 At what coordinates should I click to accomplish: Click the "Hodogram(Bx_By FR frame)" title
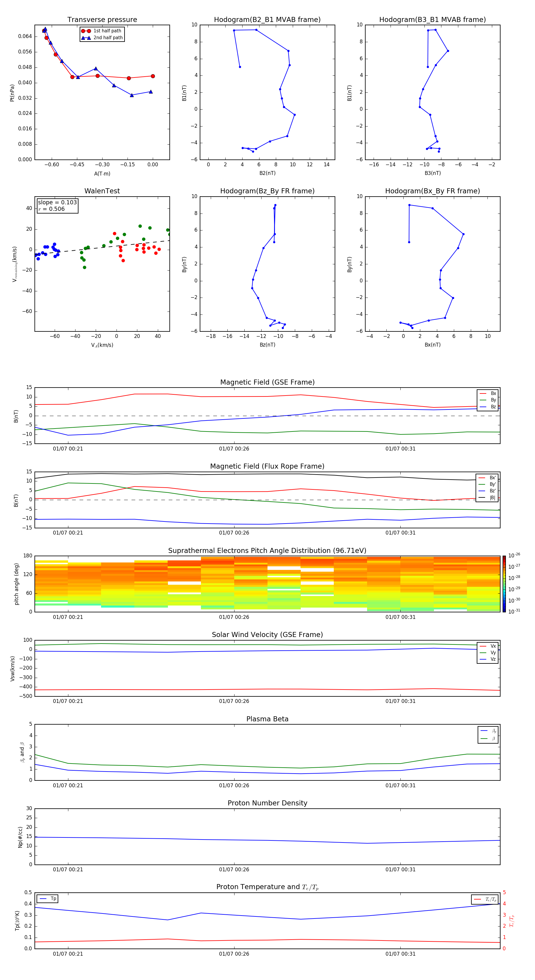[432, 191]
